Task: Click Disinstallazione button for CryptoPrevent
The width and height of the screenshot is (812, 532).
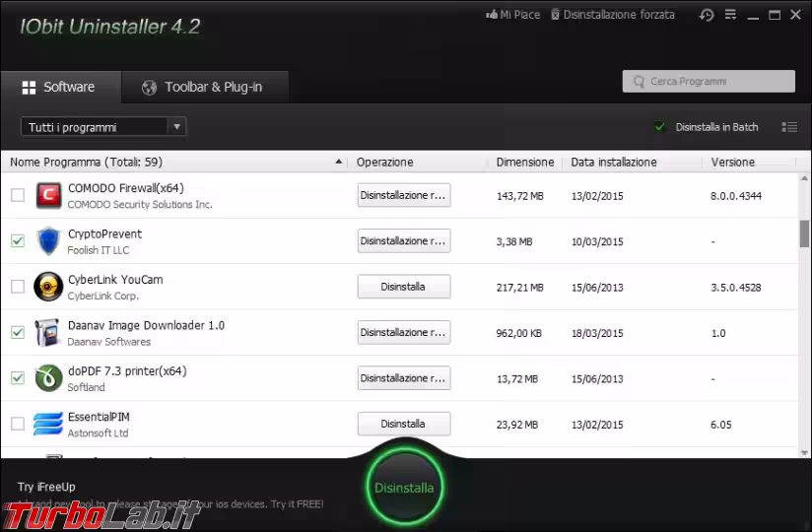Action: 403,240
